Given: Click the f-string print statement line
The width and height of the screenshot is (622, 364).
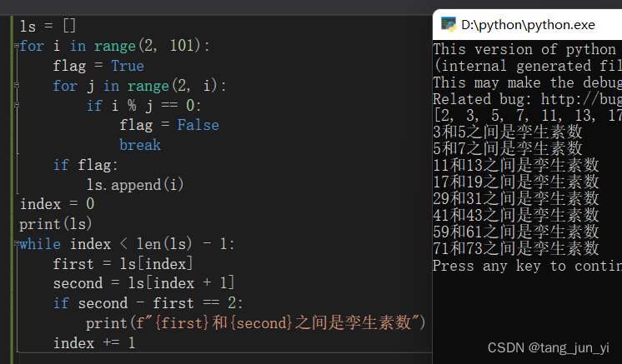Looking at the screenshot, I should (256, 323).
